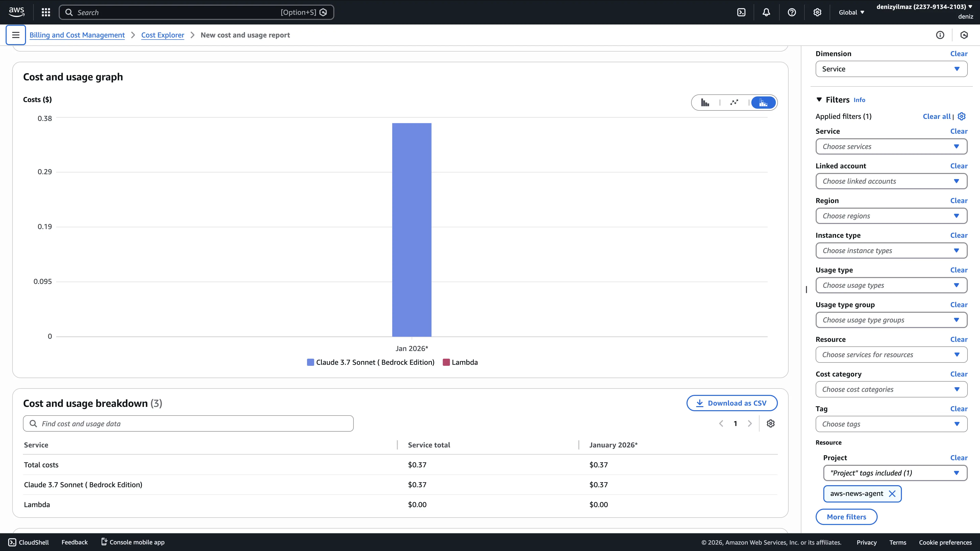This screenshot has width=980, height=551.
Task: Open the notifications bell
Action: tap(766, 12)
